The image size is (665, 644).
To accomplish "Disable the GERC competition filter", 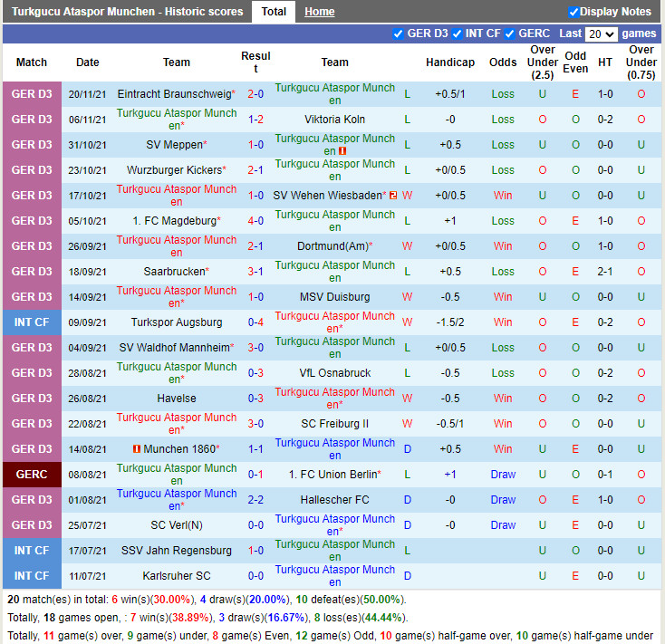I will point(509,34).
